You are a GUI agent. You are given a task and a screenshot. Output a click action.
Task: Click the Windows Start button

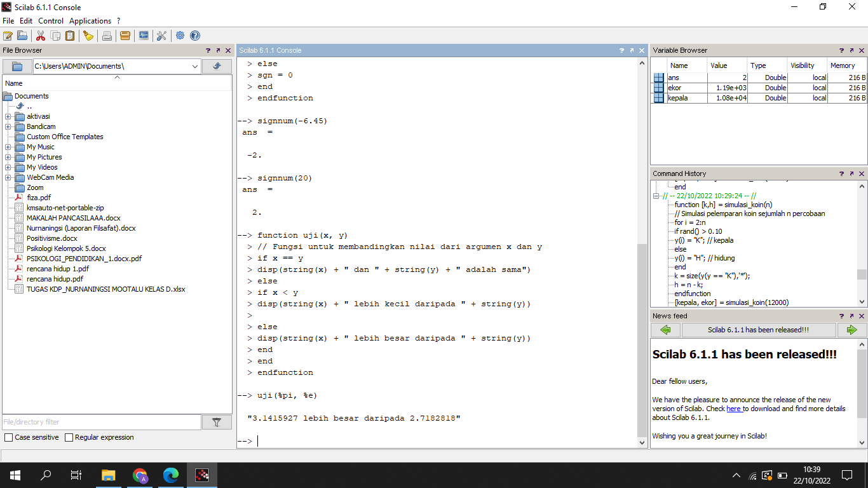(15, 475)
